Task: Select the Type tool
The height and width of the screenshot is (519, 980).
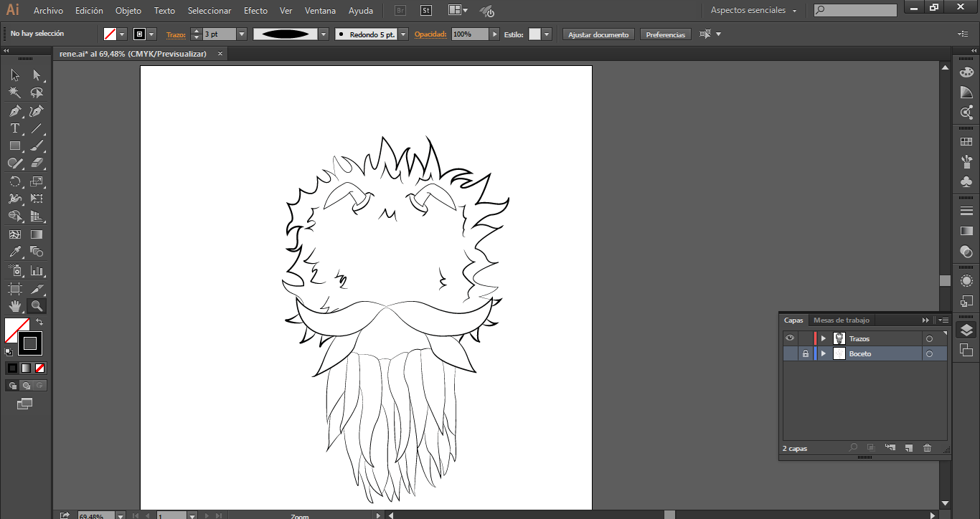Action: [14, 128]
